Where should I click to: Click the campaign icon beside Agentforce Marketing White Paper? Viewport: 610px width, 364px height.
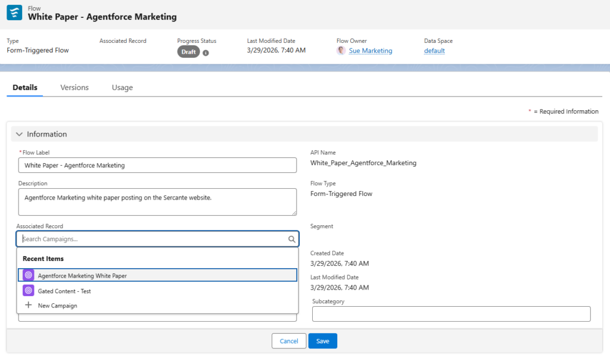pos(27,275)
